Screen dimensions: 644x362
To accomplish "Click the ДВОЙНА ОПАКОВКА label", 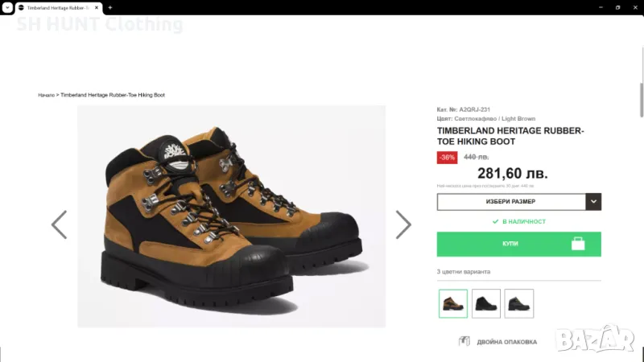I will pyautogui.click(x=506, y=342).
